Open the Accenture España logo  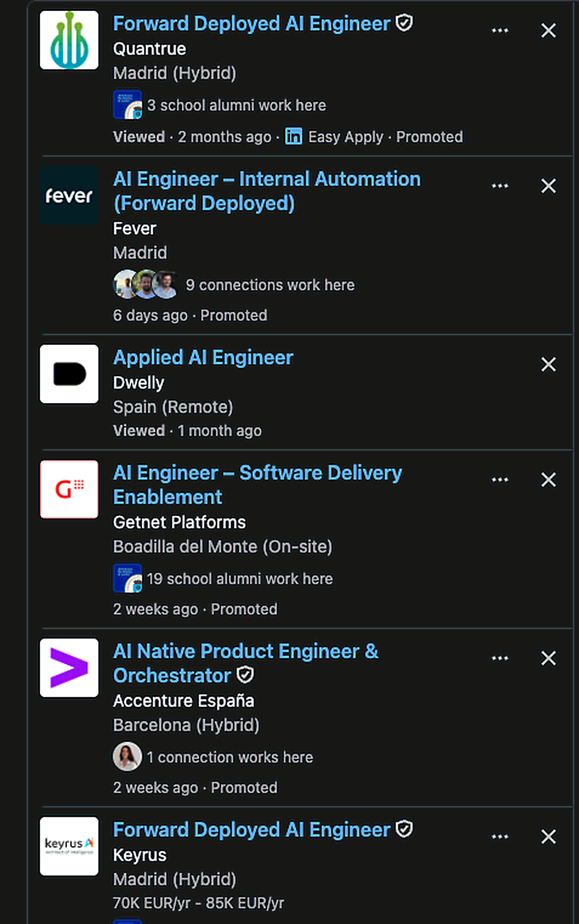tap(69, 668)
